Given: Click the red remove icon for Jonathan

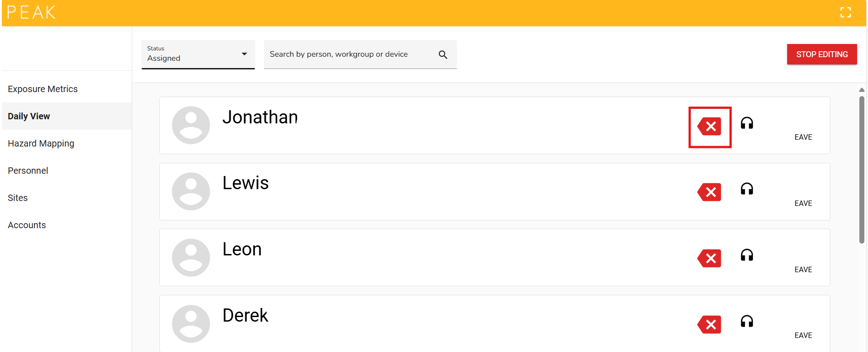Looking at the screenshot, I should pyautogui.click(x=709, y=127).
